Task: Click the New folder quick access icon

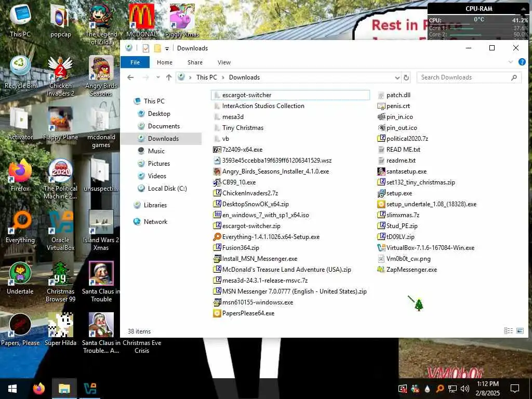Action: 157,48
